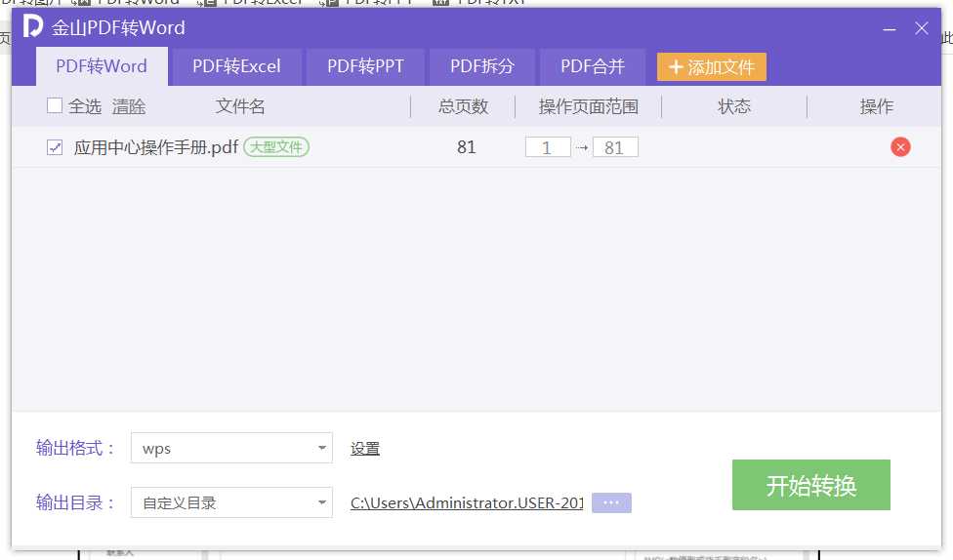953x560 pixels.
Task: Click the end page field showing 81
Action: point(614,147)
